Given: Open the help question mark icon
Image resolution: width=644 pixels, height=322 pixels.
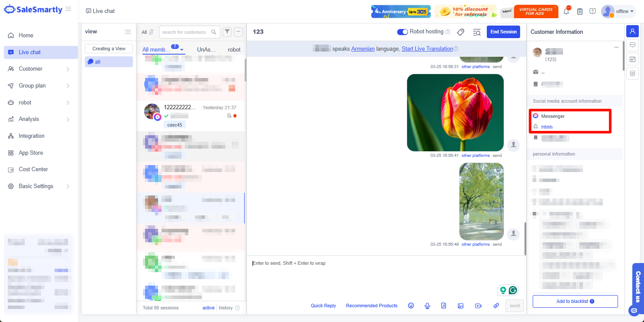Looking at the screenshot, I should [x=593, y=11].
